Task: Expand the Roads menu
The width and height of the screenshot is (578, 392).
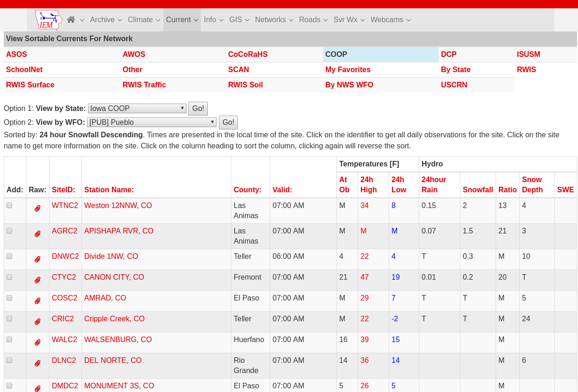Action: click(x=314, y=20)
